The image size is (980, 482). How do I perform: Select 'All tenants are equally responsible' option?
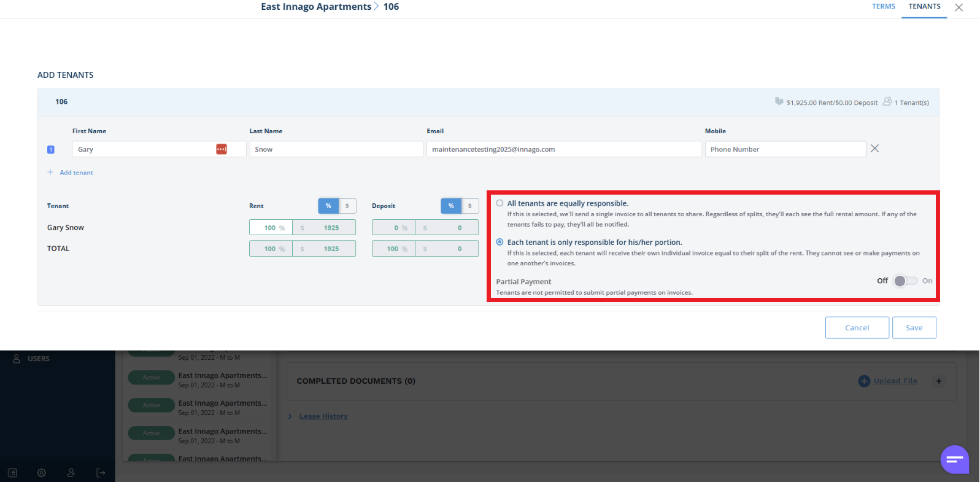click(500, 203)
